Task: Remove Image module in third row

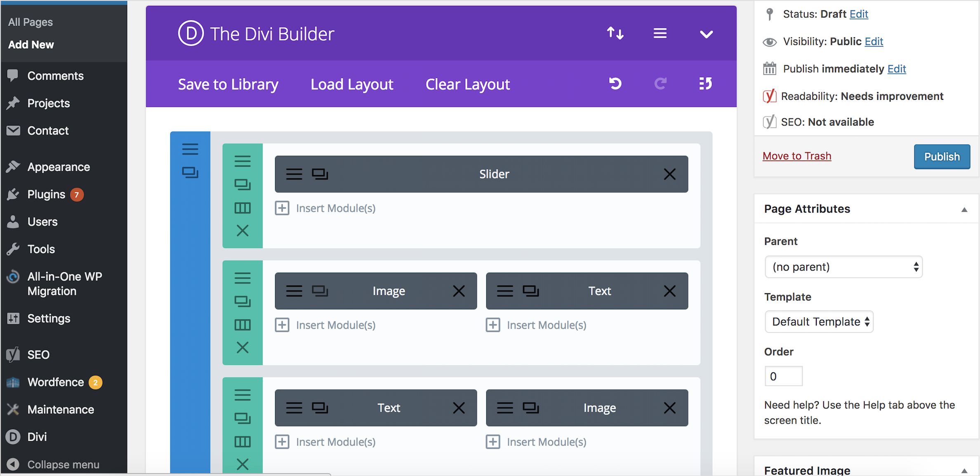Action: click(669, 408)
